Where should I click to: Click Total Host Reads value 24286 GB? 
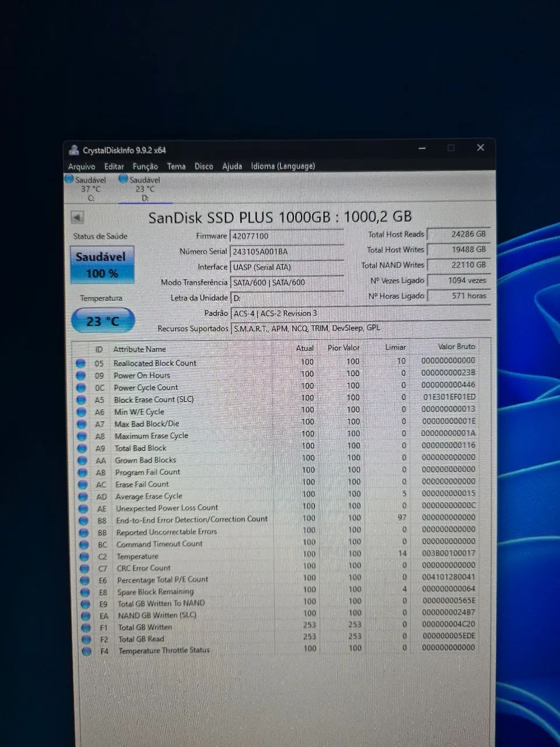[459, 234]
